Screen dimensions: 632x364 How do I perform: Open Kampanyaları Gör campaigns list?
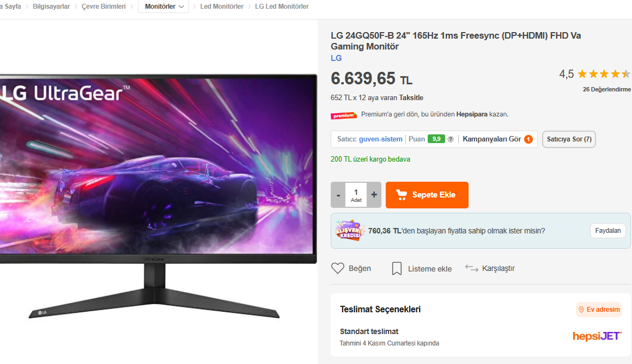[498, 139]
